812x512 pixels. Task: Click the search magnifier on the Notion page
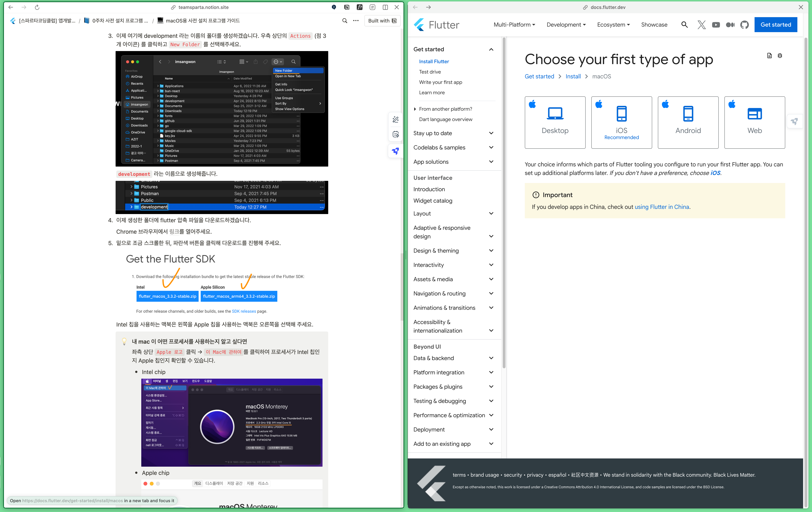(345, 21)
